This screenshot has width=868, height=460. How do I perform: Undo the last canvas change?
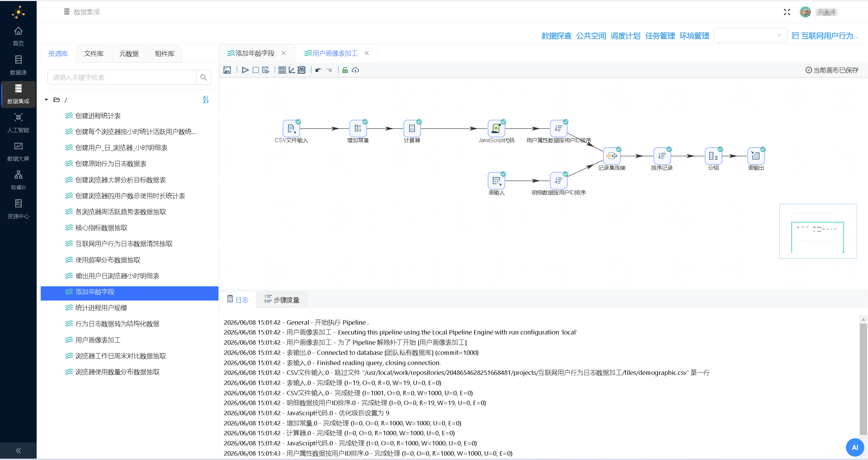(x=318, y=70)
